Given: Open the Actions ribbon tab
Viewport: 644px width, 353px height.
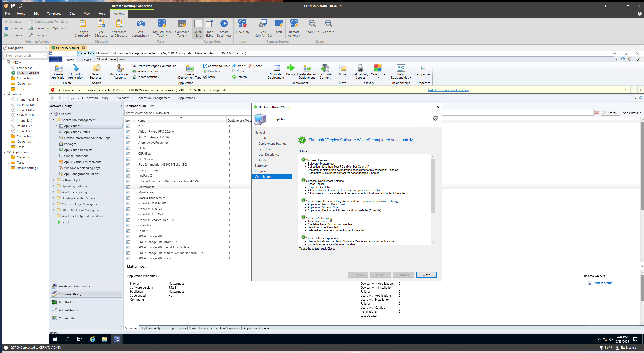Looking at the screenshot, I should point(119,14).
